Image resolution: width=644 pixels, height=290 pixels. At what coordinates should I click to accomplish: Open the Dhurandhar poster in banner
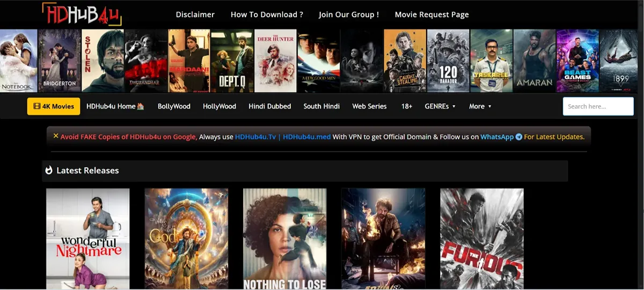point(146,61)
